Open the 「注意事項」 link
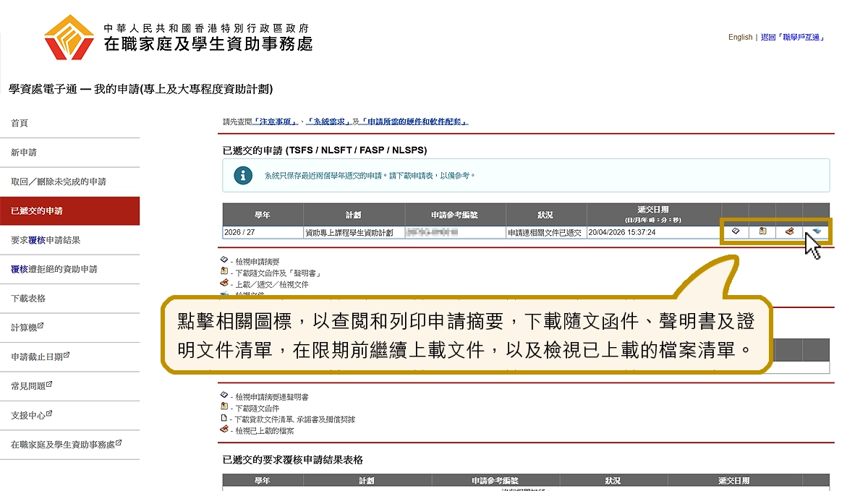 (276, 122)
